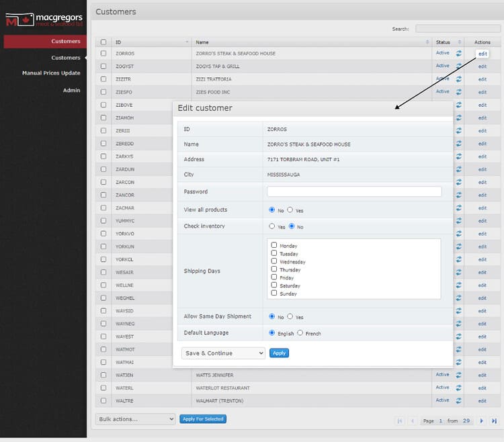Open the Admin menu item

click(x=71, y=90)
